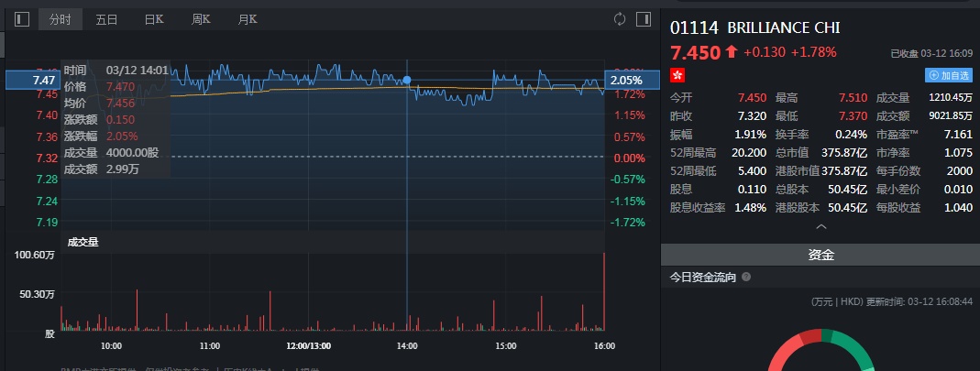Switch to the 五日 chart tab
This screenshot has height=371, width=980.
(x=106, y=19)
